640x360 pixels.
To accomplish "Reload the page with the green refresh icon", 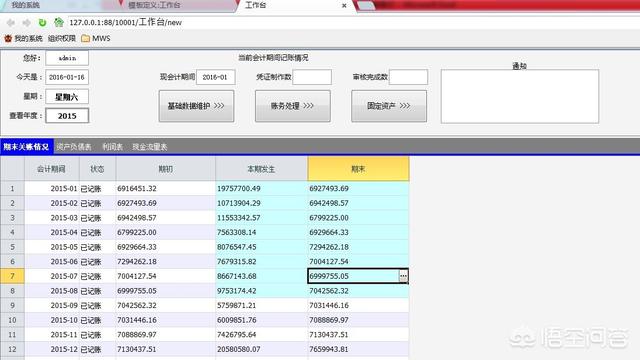I will click(x=42, y=23).
